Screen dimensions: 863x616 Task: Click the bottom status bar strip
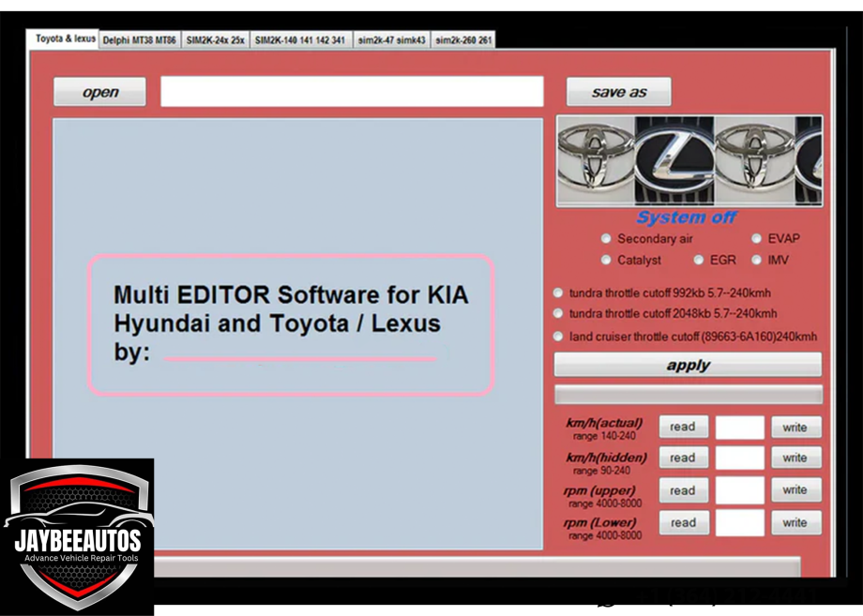point(477,566)
